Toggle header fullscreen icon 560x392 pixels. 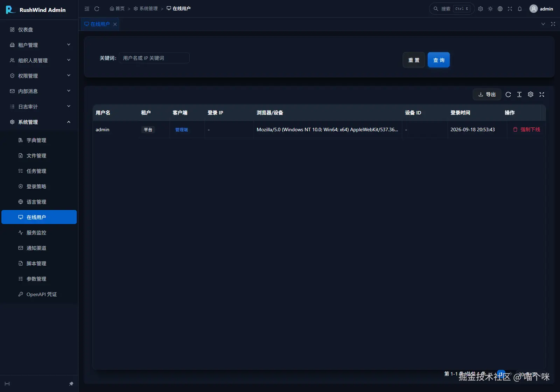pyautogui.click(x=510, y=9)
